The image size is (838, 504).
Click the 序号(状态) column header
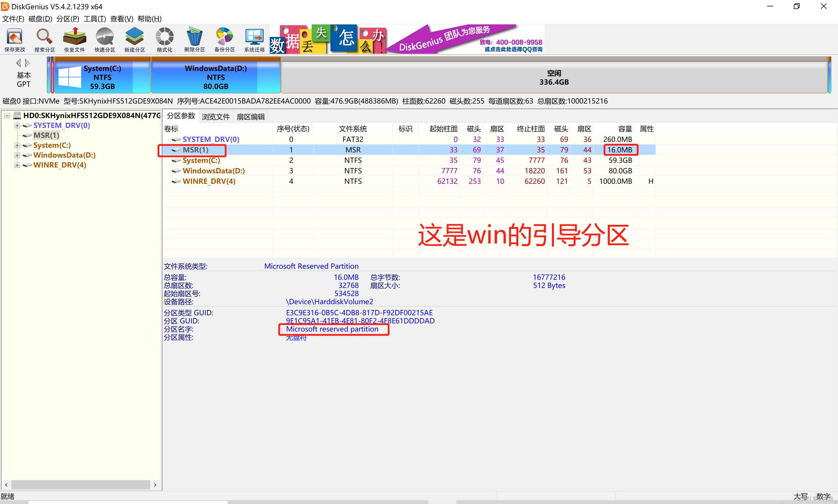point(293,129)
